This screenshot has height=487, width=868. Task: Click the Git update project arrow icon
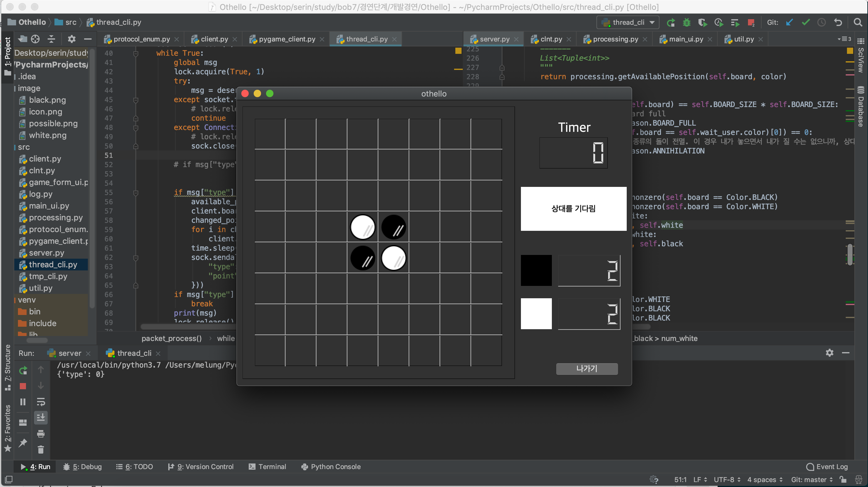point(789,23)
